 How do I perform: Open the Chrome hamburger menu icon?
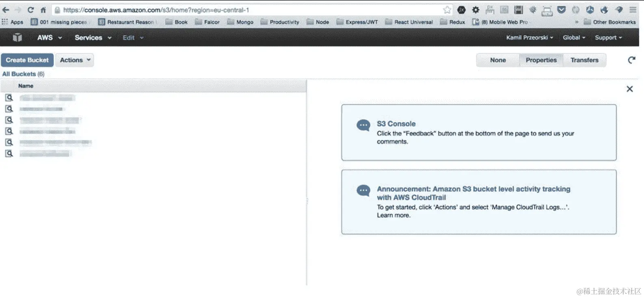633,10
